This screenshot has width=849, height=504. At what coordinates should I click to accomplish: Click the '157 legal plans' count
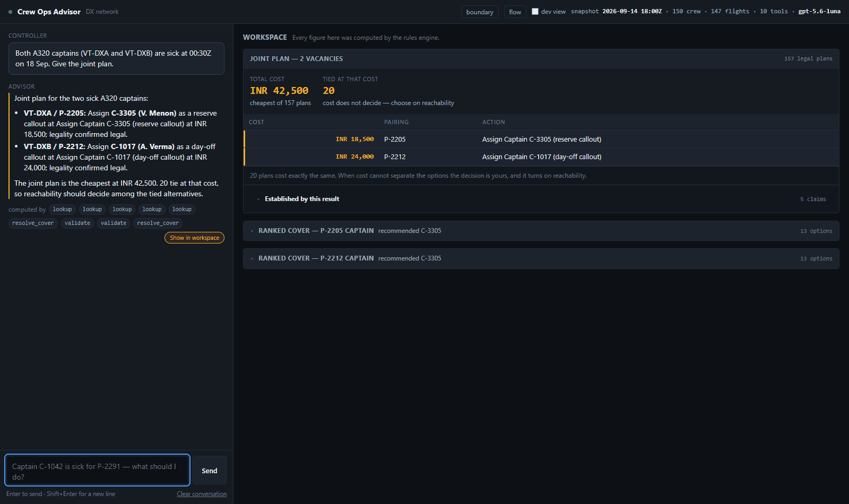[808, 59]
